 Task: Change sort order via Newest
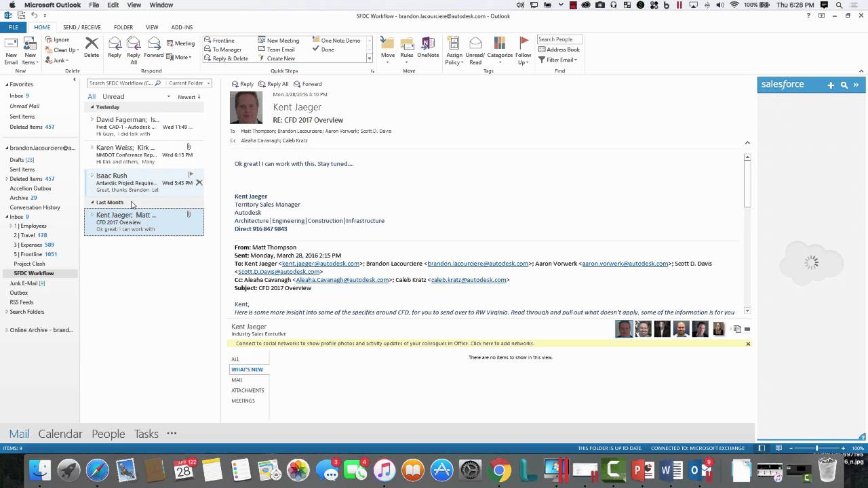pyautogui.click(x=189, y=97)
